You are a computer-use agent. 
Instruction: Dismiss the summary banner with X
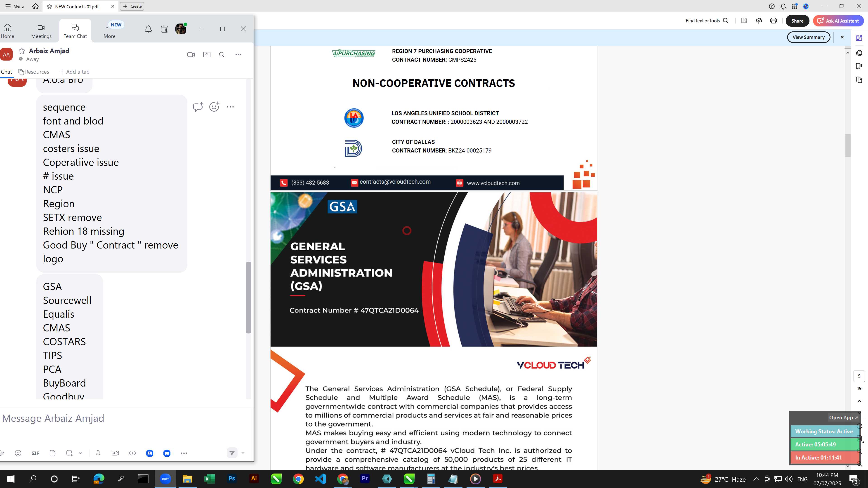click(x=842, y=37)
